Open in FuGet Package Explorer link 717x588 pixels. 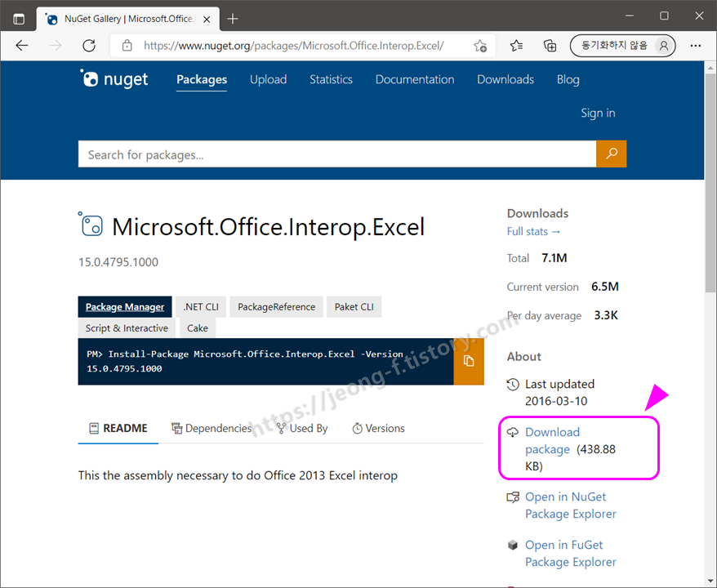point(570,553)
